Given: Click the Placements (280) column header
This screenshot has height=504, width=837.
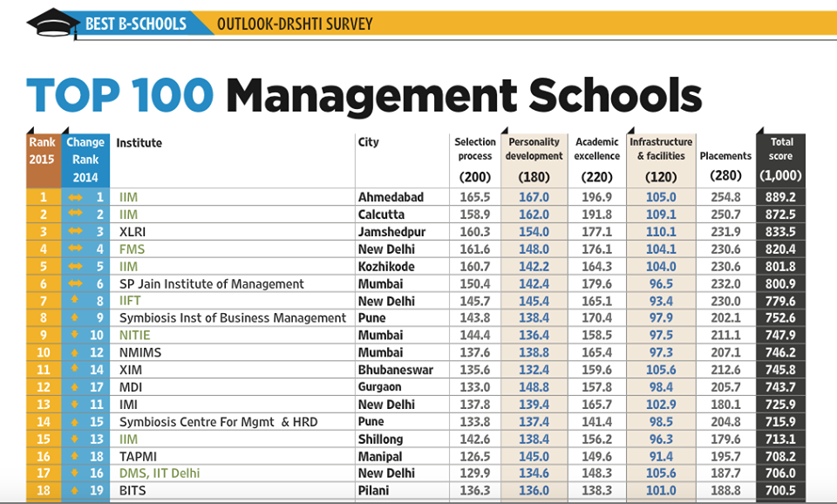Looking at the screenshot, I should pyautogui.click(x=725, y=166).
